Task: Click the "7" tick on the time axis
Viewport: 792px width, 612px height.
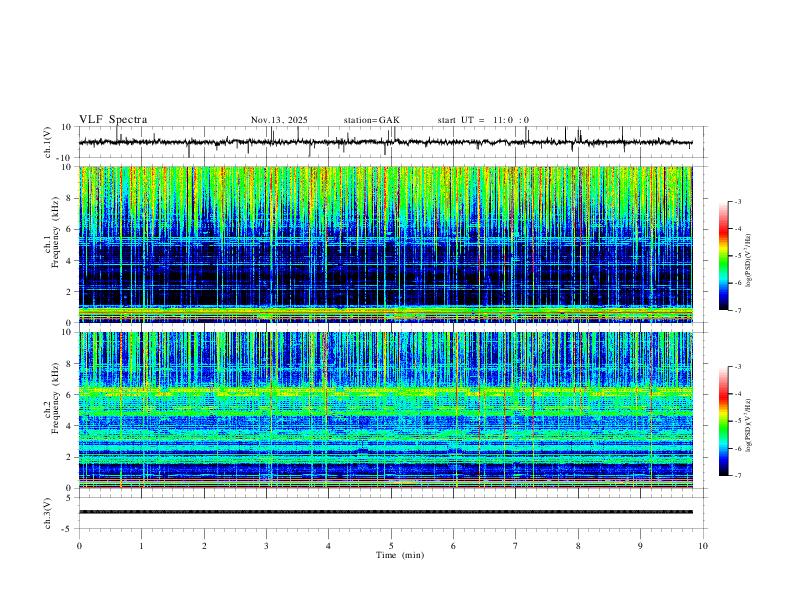Action: coord(516,546)
